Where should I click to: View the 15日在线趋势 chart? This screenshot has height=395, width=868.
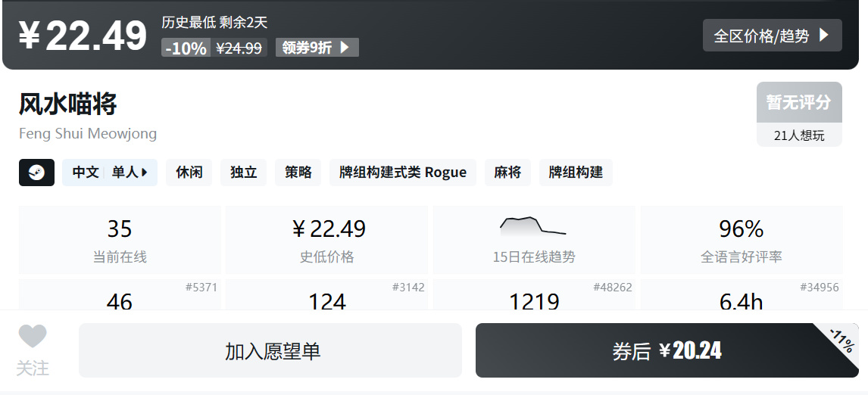(534, 240)
